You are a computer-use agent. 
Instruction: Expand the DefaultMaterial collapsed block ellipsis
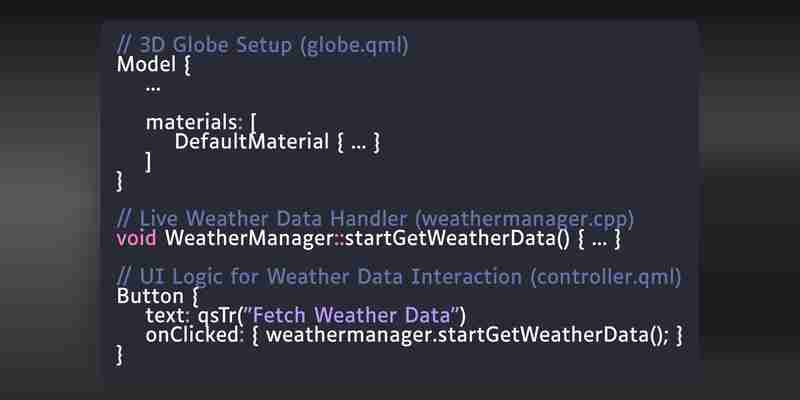(x=359, y=145)
